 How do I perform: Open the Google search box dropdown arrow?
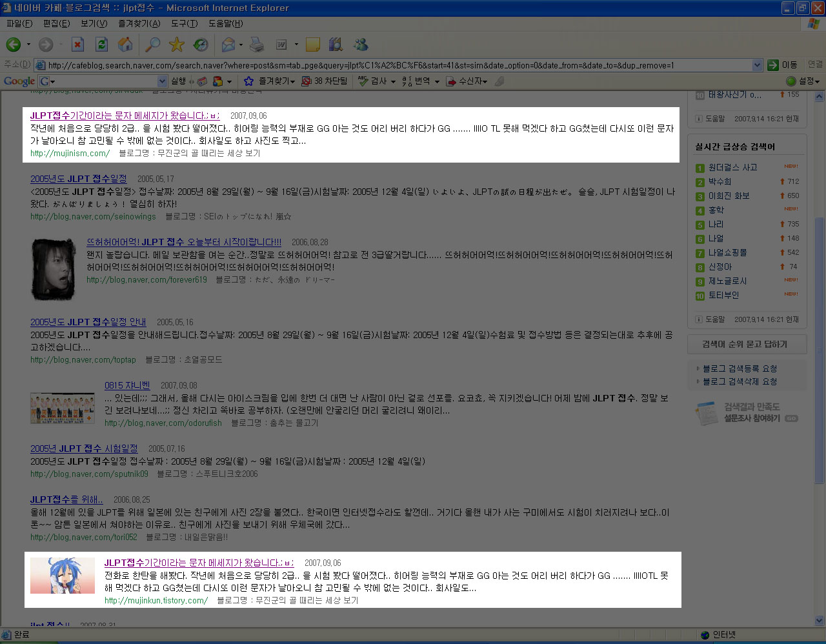click(x=163, y=81)
